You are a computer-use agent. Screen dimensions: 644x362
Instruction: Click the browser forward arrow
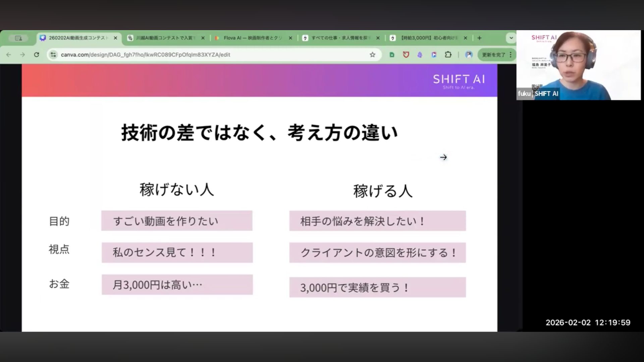(22, 55)
